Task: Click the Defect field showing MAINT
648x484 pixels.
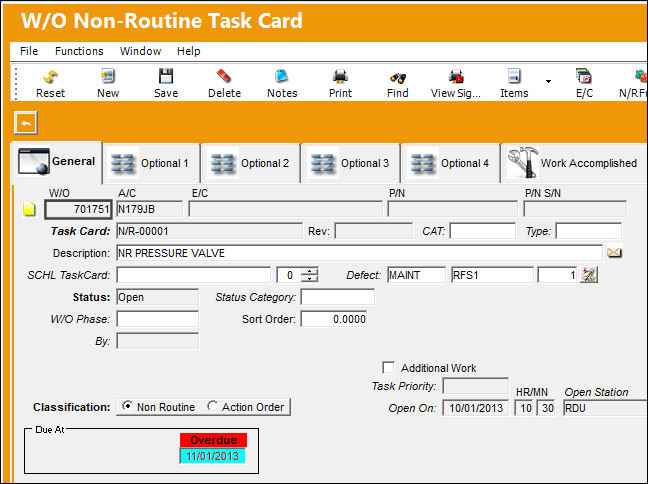Action: (x=416, y=275)
